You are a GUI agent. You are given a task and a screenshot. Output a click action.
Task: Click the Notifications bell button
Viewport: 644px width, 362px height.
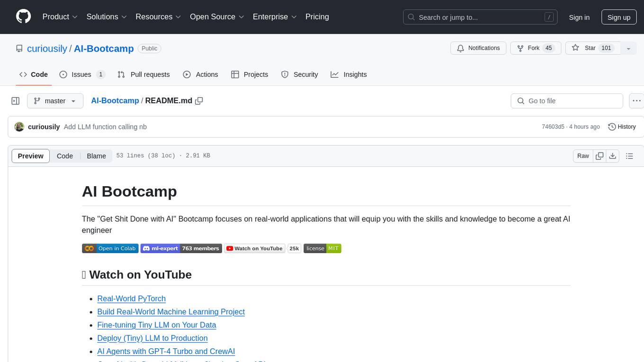478,48
